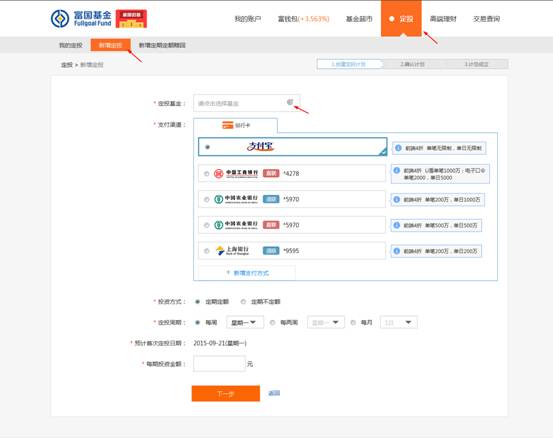Click the 每期投资金额 amount input box
553x438 pixels.
219,364
